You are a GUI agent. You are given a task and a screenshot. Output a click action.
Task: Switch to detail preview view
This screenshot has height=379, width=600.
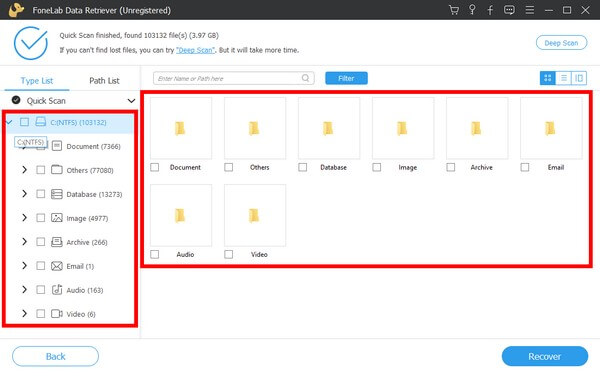pos(579,78)
